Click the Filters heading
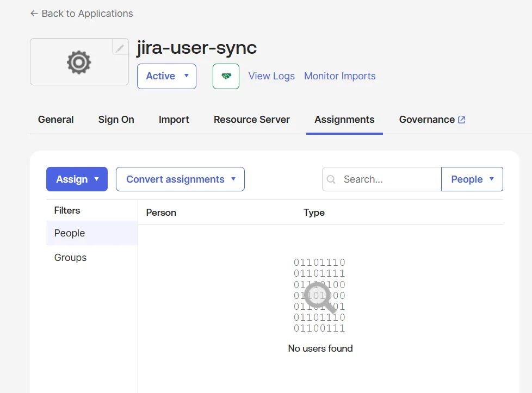The image size is (532, 393). point(67,210)
